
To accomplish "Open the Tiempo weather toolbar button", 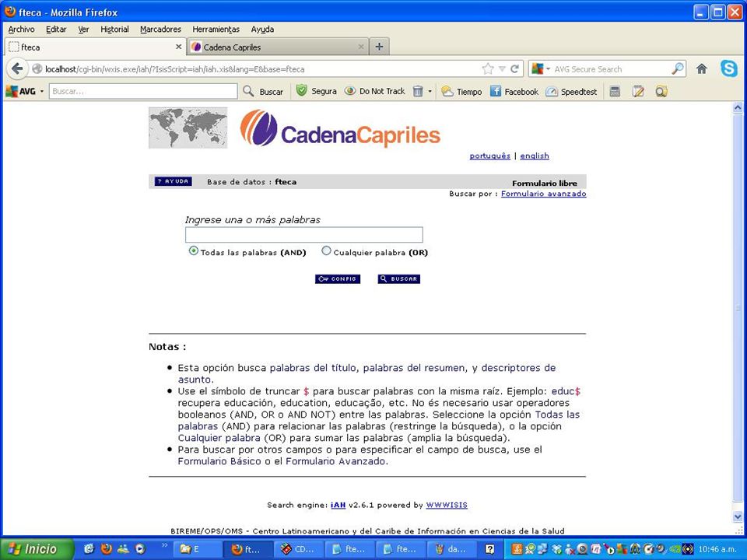I will click(x=461, y=91).
